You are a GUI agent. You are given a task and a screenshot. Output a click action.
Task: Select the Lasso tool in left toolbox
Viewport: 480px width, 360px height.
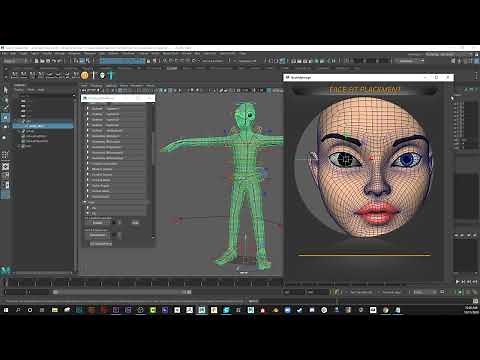5,100
